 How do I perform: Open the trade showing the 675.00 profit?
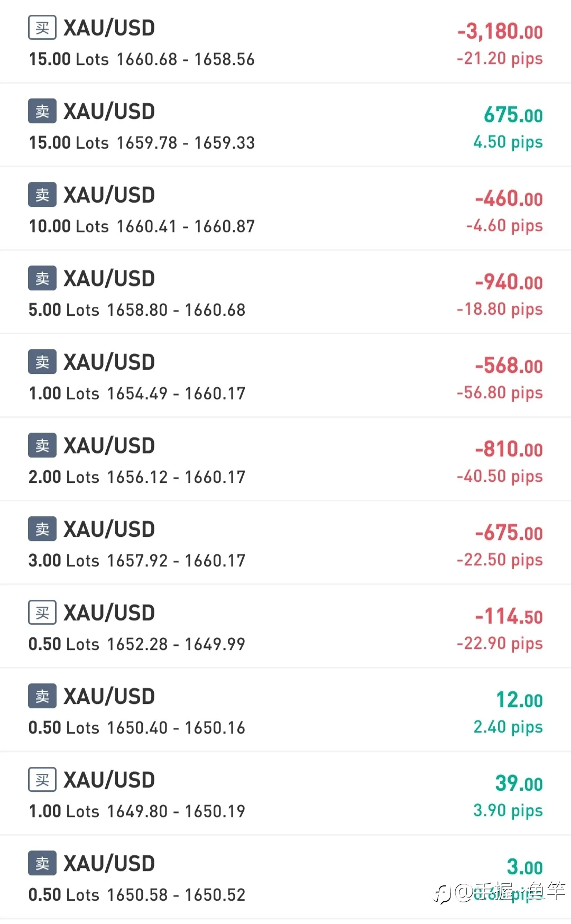click(x=285, y=125)
